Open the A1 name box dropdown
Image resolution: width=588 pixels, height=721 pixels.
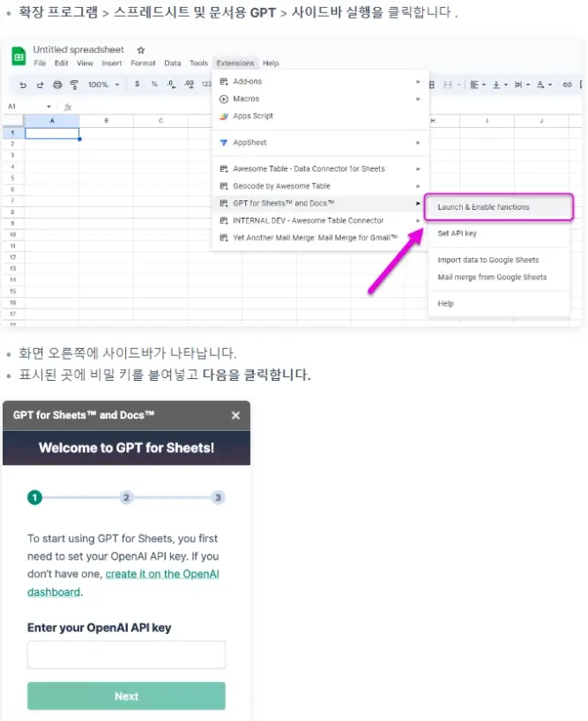click(x=48, y=107)
